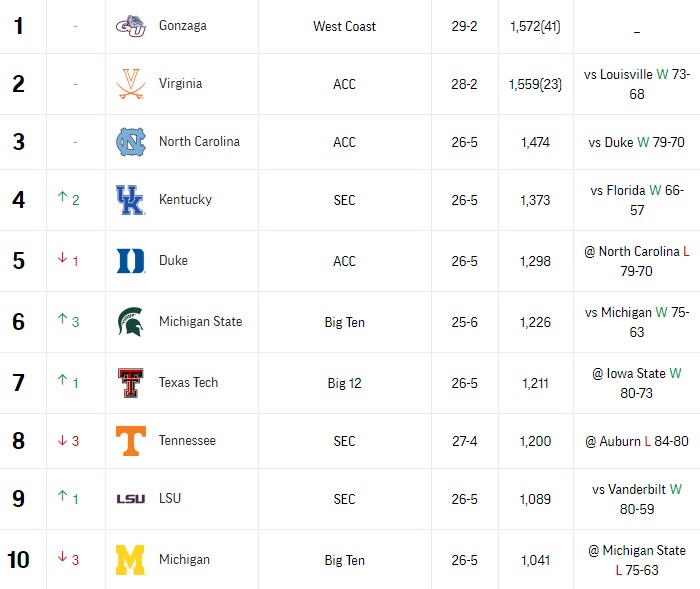Click the Gonzaga Bulldogs team logo
The width and height of the screenshot is (700, 589).
pyautogui.click(x=131, y=26)
